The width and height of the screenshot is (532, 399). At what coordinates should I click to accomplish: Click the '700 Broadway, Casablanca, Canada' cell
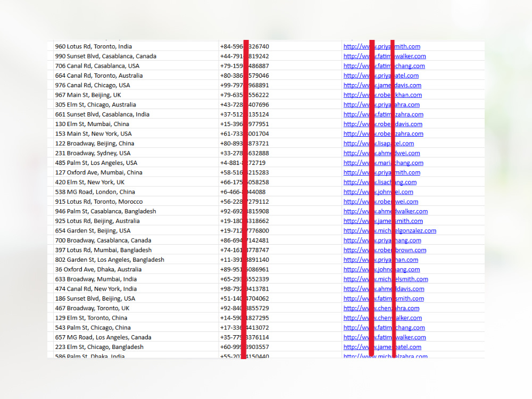click(x=103, y=240)
